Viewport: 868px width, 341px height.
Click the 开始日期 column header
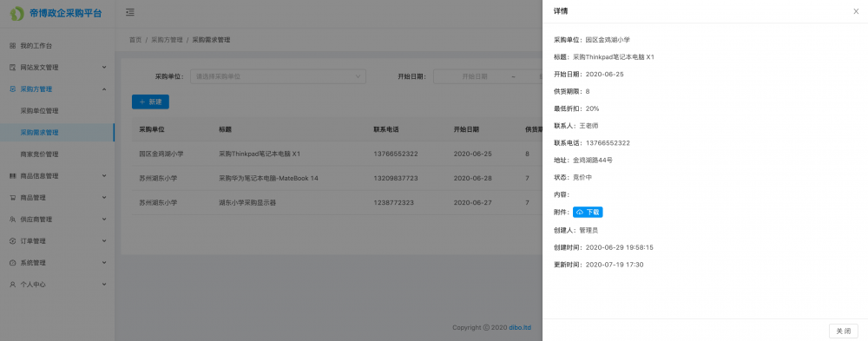click(x=466, y=129)
